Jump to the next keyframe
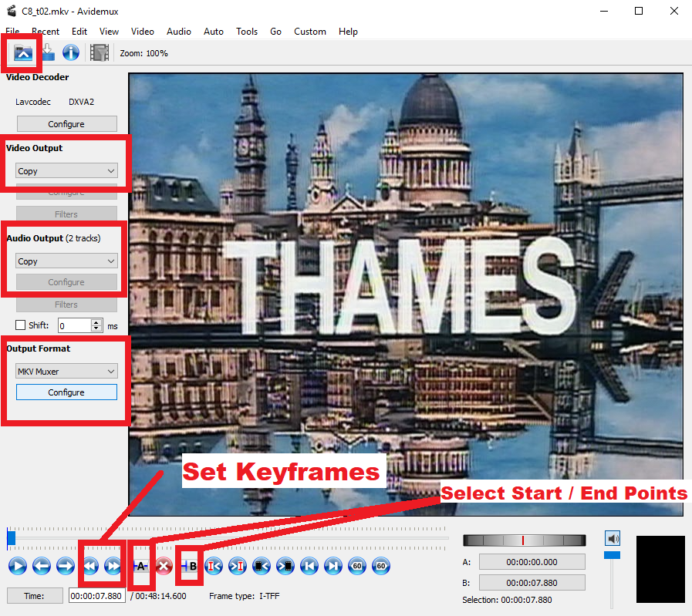The height and width of the screenshot is (616, 692). (113, 567)
